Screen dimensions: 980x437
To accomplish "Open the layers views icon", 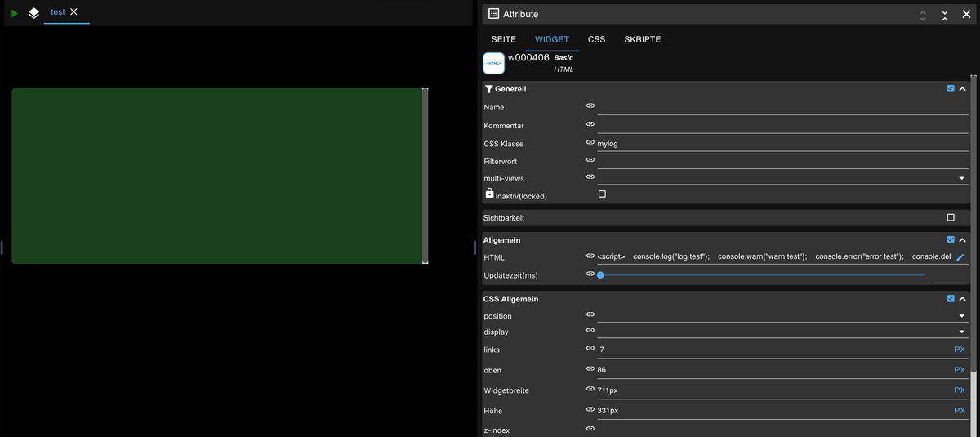I will 33,13.
